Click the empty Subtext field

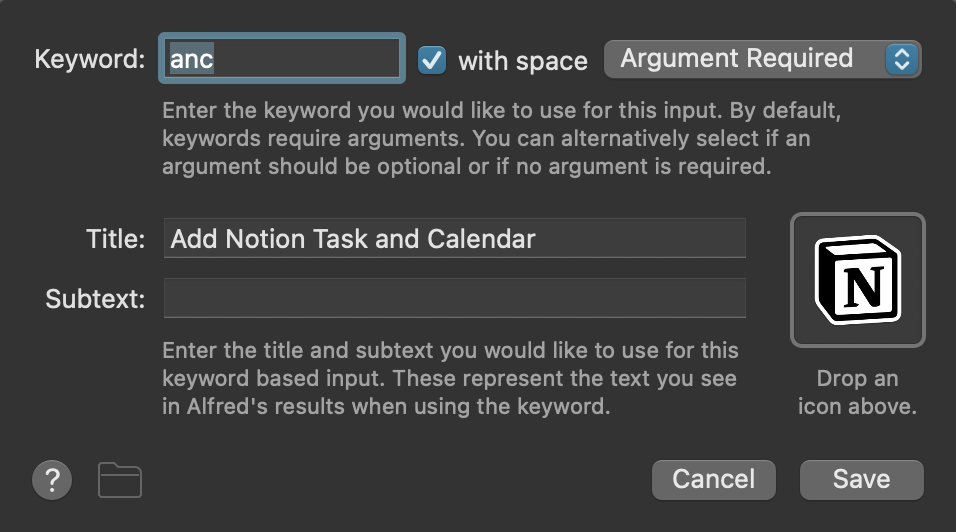(x=455, y=298)
